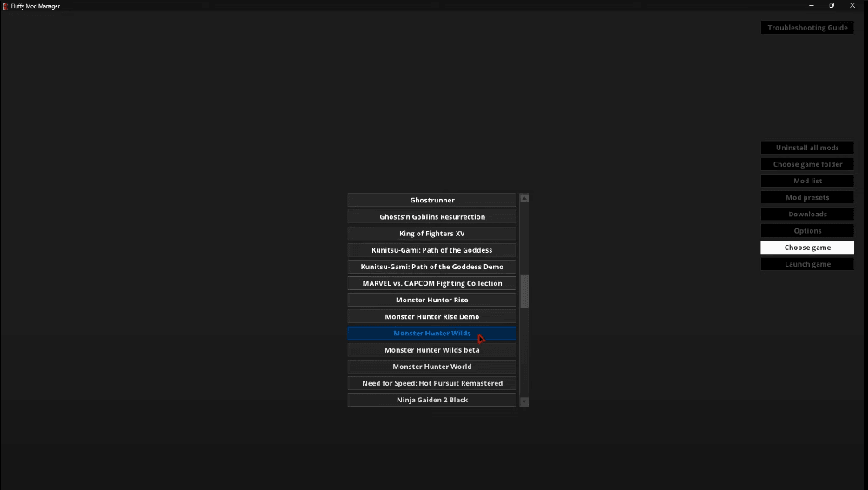Close the Fluffy Mod Manager window

coord(852,5)
